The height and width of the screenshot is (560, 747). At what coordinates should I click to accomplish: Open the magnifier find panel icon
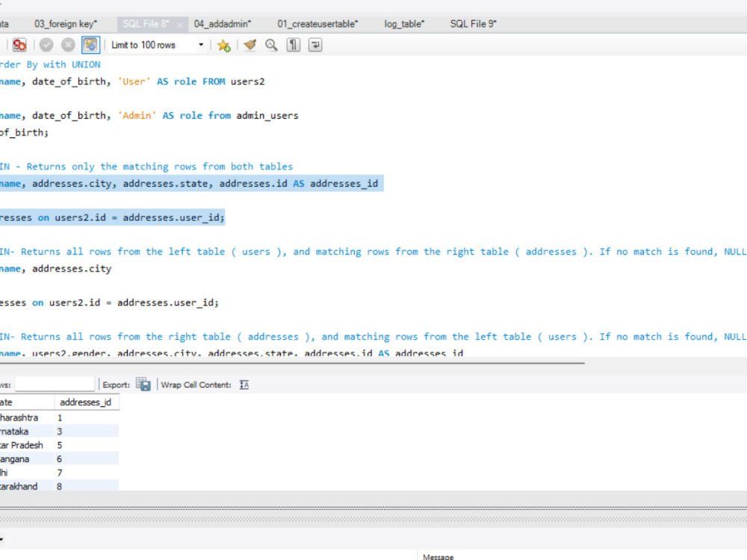click(x=272, y=46)
